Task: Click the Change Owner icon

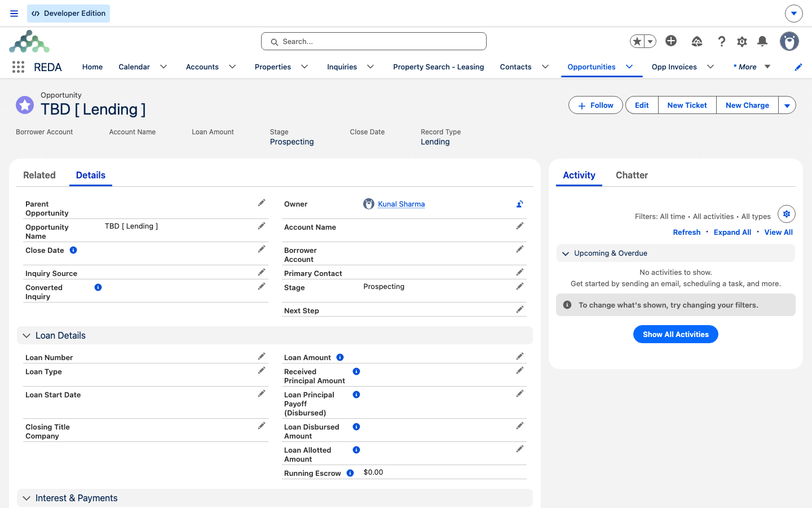Action: click(x=519, y=204)
